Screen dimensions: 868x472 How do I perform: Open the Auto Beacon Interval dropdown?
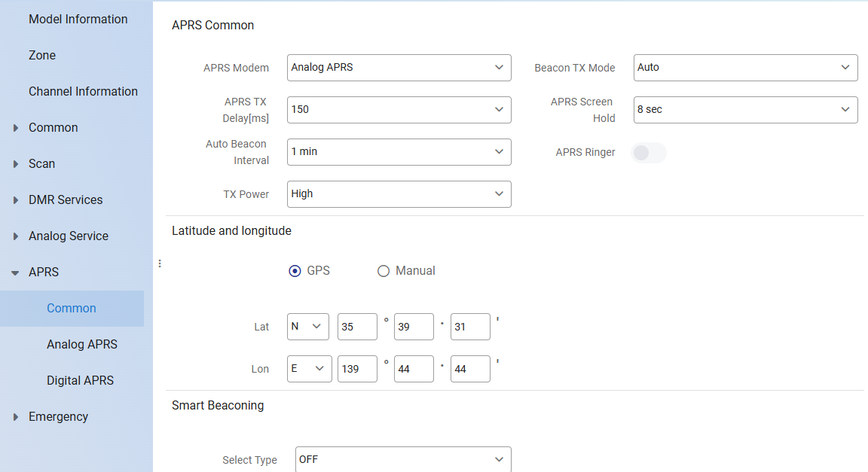399,151
